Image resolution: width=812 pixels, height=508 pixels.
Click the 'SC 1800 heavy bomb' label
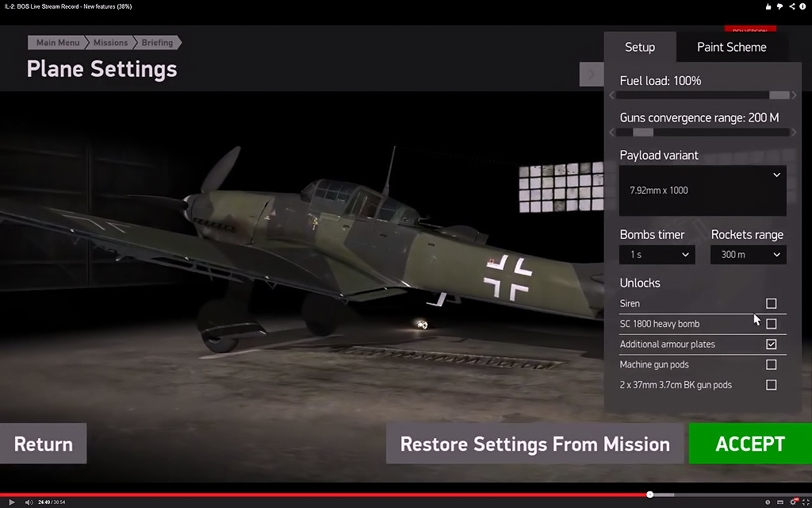tap(660, 324)
